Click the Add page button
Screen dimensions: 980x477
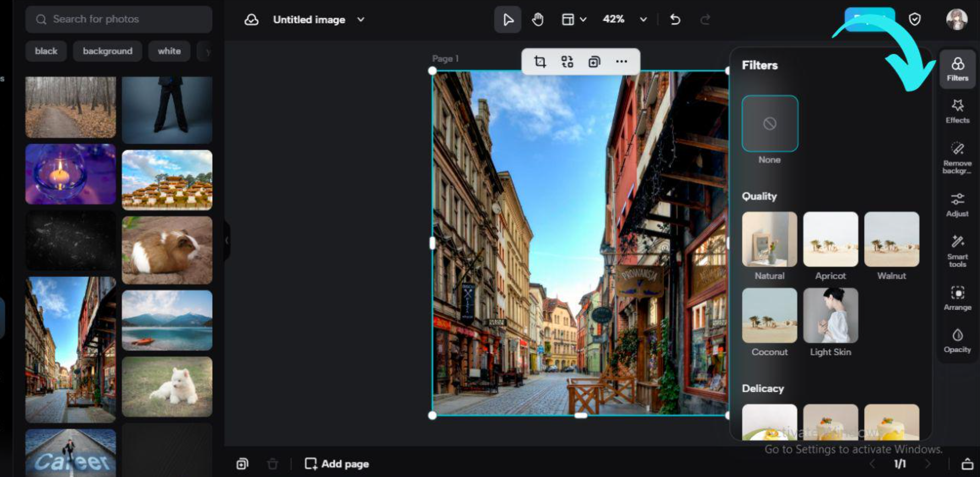tap(337, 464)
